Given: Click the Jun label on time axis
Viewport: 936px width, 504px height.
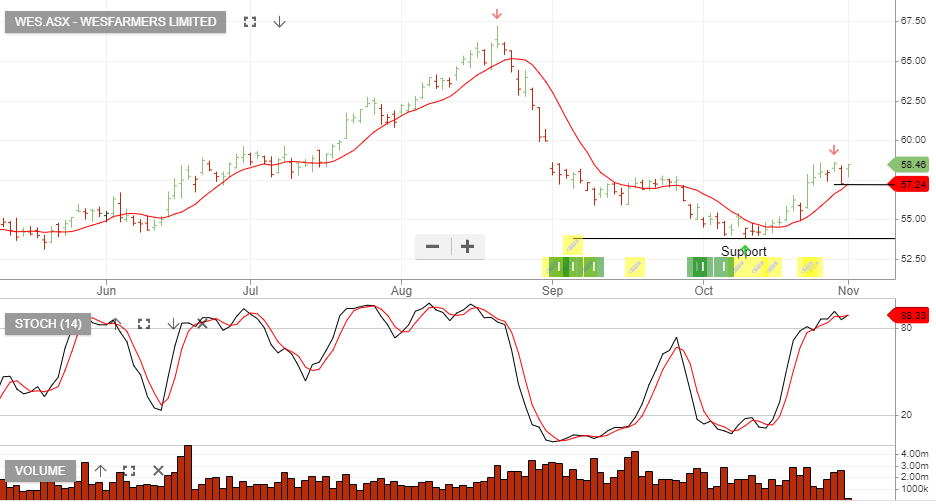Looking at the screenshot, I should tap(106, 291).
